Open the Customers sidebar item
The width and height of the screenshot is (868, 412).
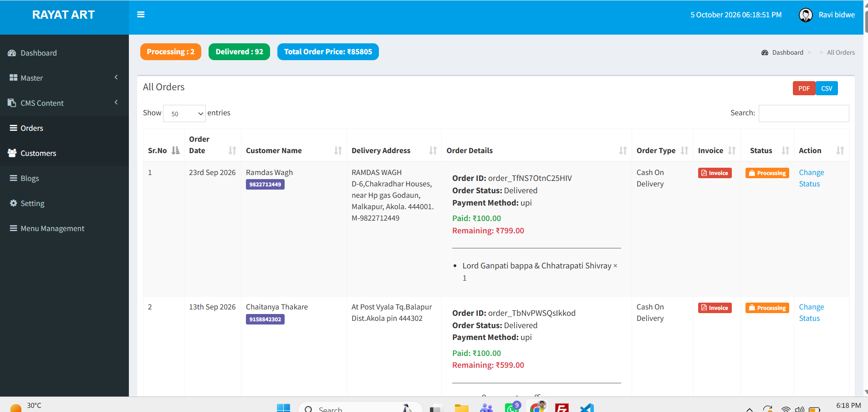pos(64,153)
